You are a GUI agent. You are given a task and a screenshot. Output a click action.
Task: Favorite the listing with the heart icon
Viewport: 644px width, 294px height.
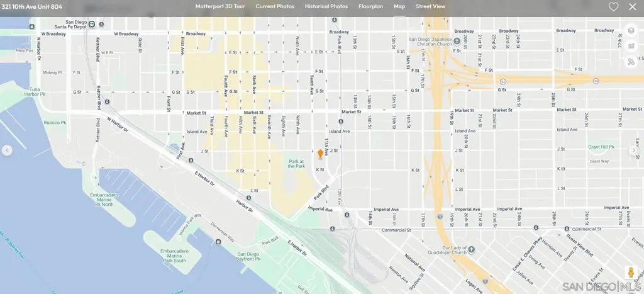click(613, 7)
